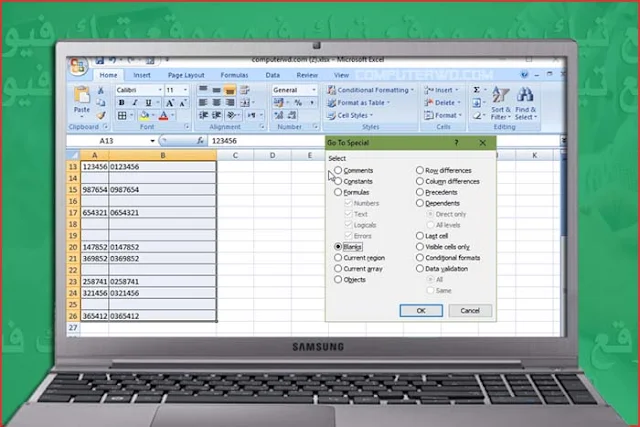This screenshot has height=427, width=640.
Task: Open the General number format dropdown
Action: click(x=314, y=90)
